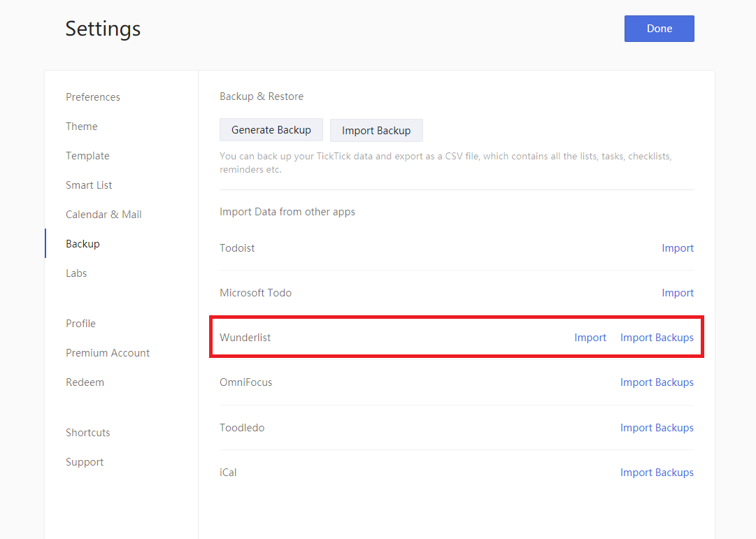This screenshot has width=756, height=539.
Task: Open the Labs section
Action: click(x=76, y=273)
